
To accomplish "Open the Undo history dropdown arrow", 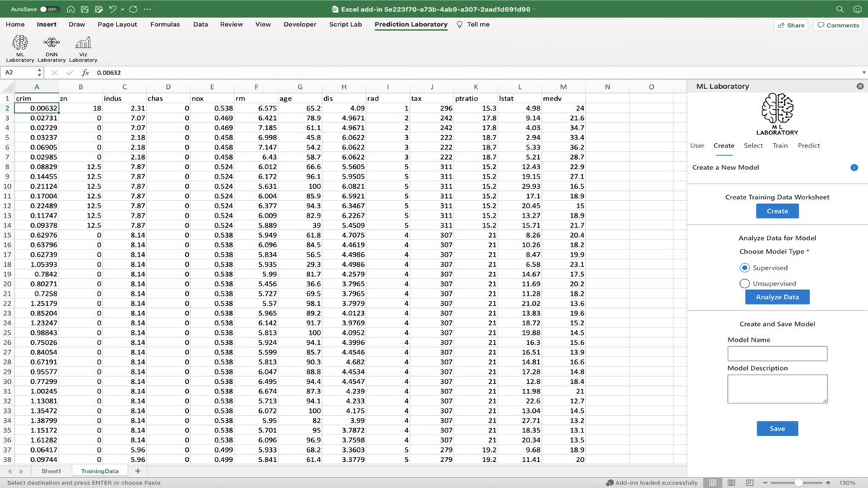I will (x=122, y=9).
